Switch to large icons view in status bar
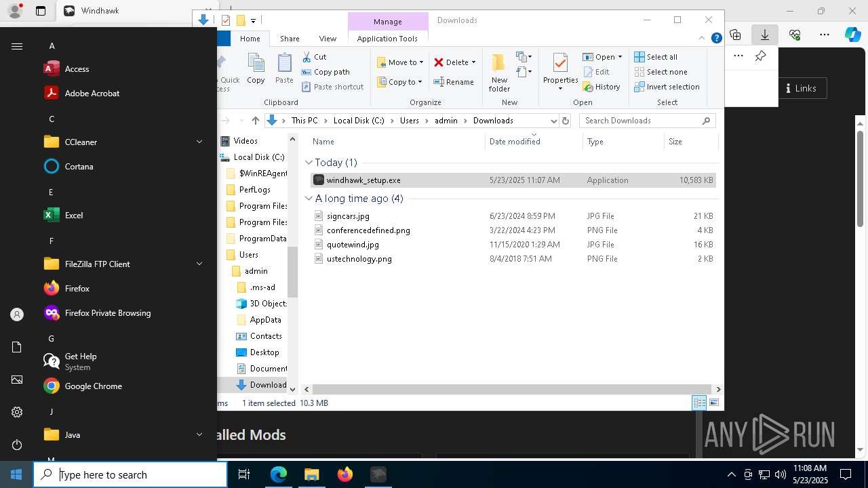This screenshot has width=868, height=488. (713, 403)
